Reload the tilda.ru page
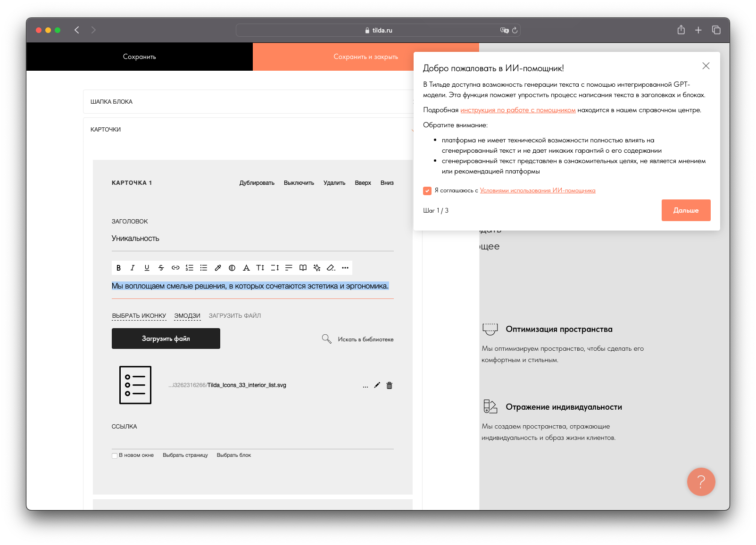This screenshot has width=756, height=545. [515, 30]
